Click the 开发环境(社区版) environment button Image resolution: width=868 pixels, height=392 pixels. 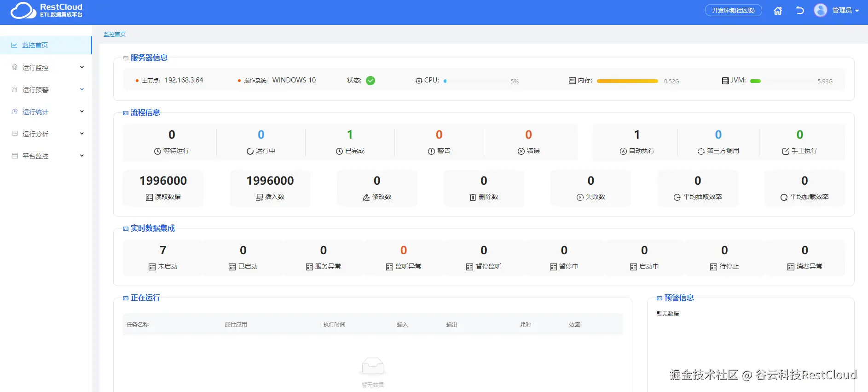[733, 10]
